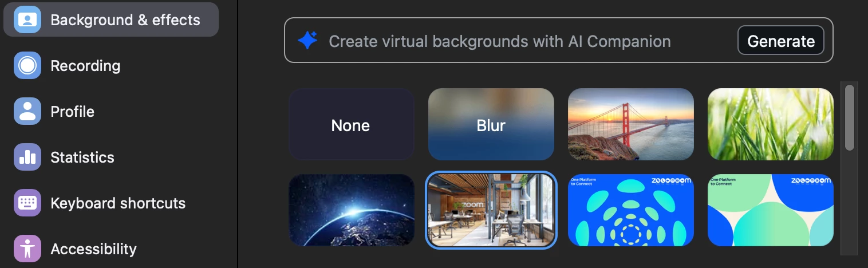Image resolution: width=868 pixels, height=268 pixels.
Task: Pick the green grass background
Action: point(771,124)
